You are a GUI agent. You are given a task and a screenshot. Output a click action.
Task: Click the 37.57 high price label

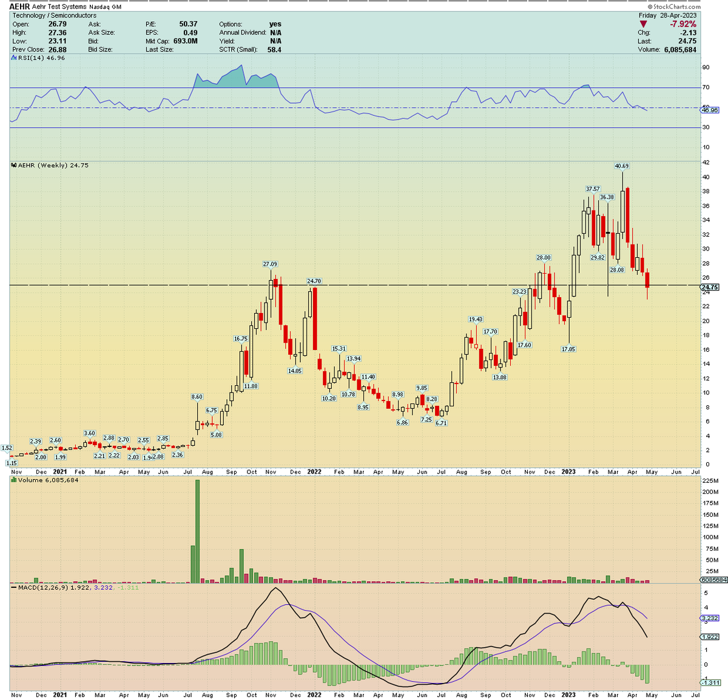point(593,189)
